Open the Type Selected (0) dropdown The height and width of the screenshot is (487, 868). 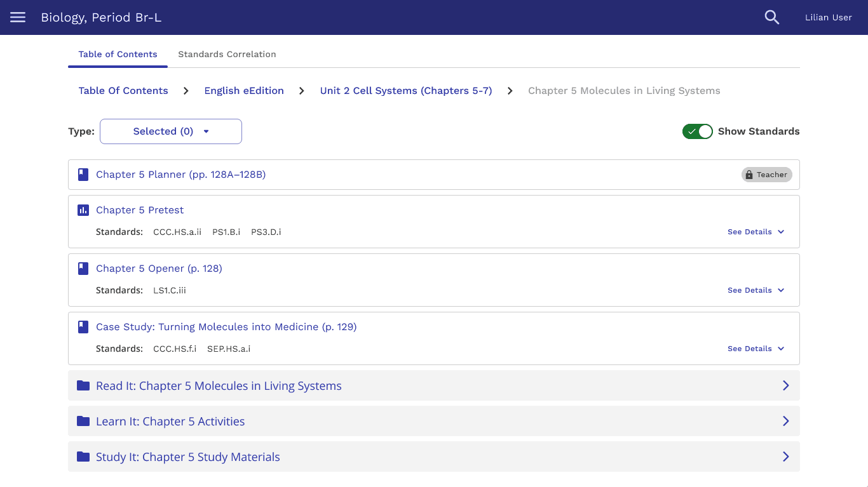[x=171, y=131]
